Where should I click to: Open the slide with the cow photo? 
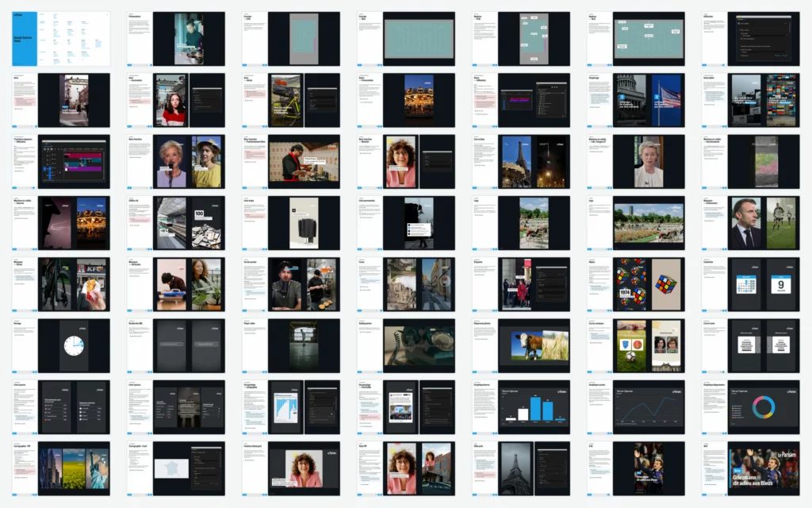521,345
